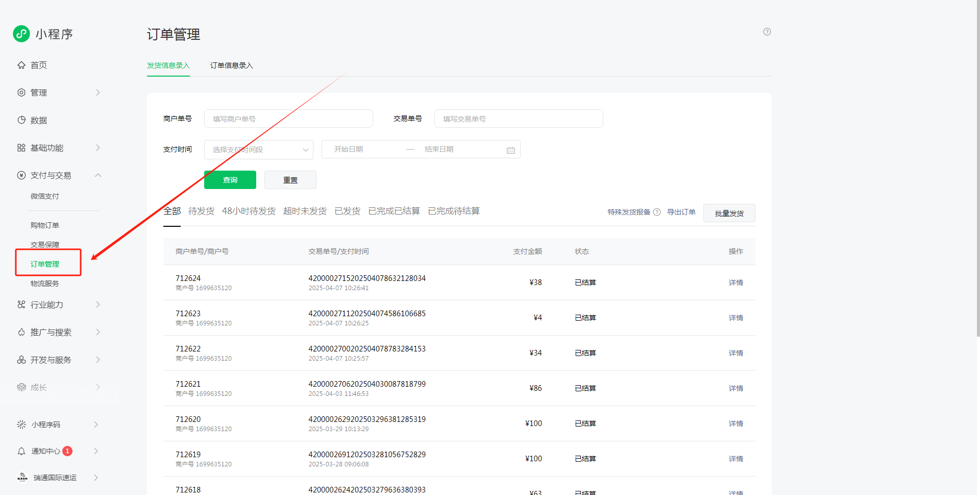Image resolution: width=980 pixels, height=495 pixels.
Task: Click transaction number 4200002715202504078632128034
Action: (367, 278)
